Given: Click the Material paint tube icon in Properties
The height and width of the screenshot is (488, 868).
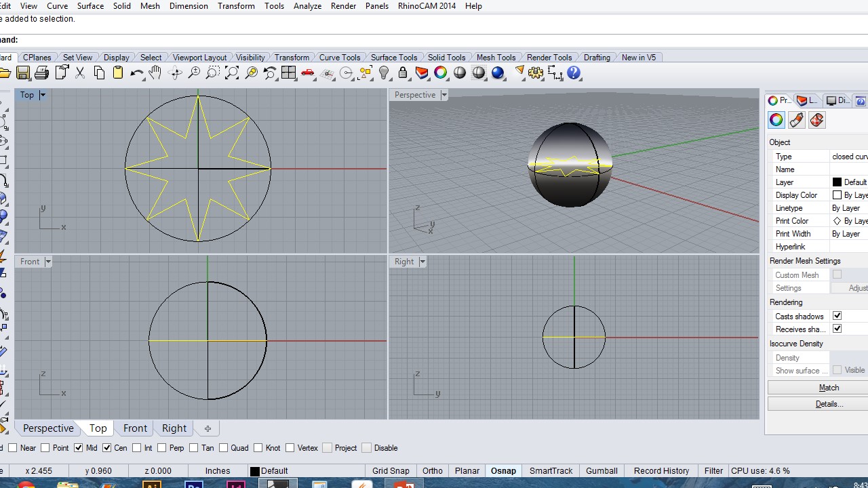Looking at the screenshot, I should point(796,120).
